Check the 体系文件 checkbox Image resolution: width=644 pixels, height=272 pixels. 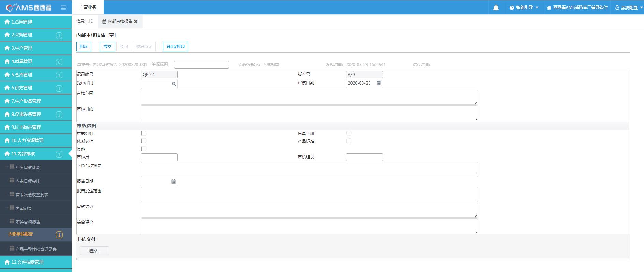pyautogui.click(x=144, y=141)
